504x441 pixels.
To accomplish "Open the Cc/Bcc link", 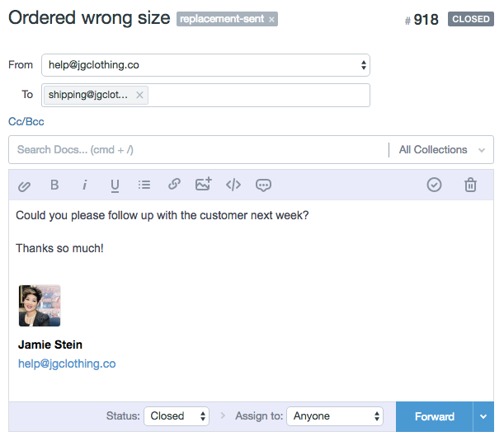I will pyautogui.click(x=26, y=122).
